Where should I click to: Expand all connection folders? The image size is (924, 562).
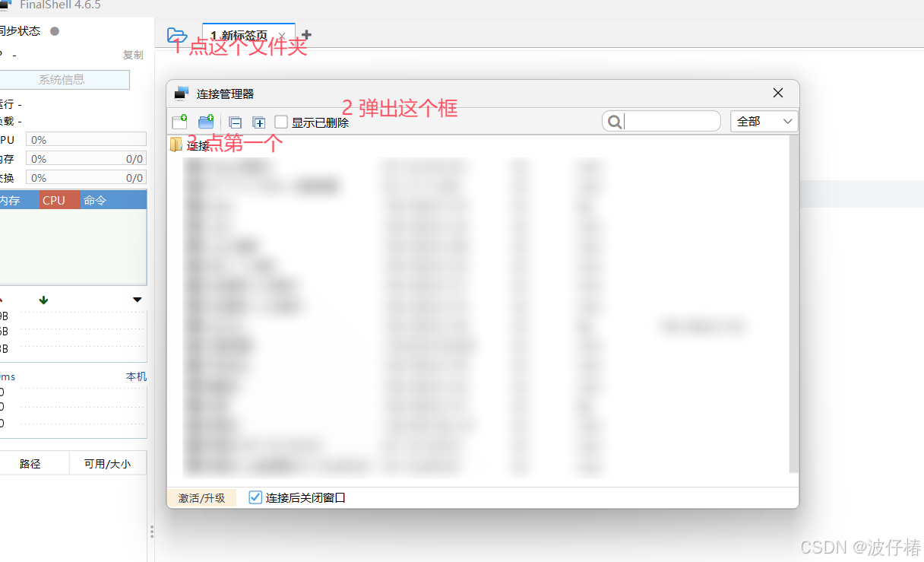(x=259, y=122)
